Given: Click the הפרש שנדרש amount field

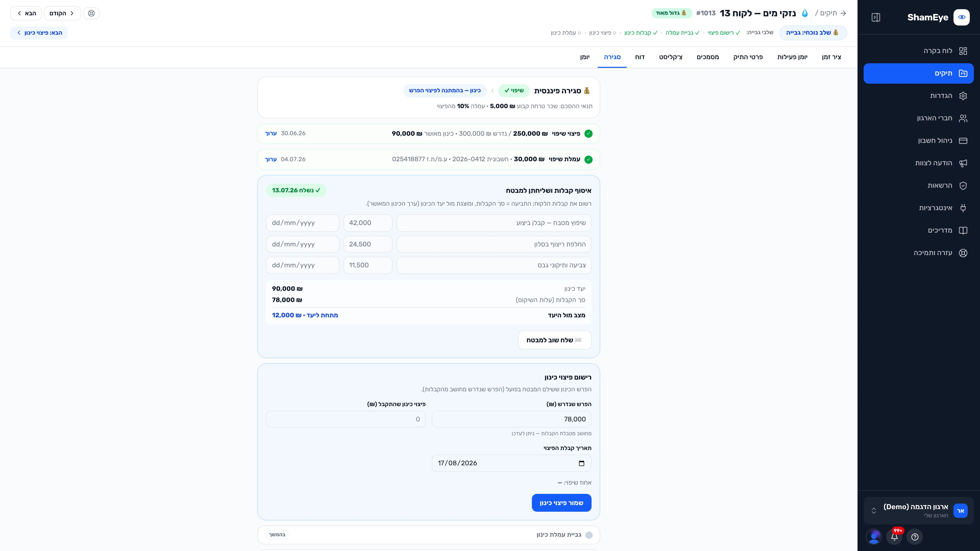Looking at the screenshot, I should (512, 419).
